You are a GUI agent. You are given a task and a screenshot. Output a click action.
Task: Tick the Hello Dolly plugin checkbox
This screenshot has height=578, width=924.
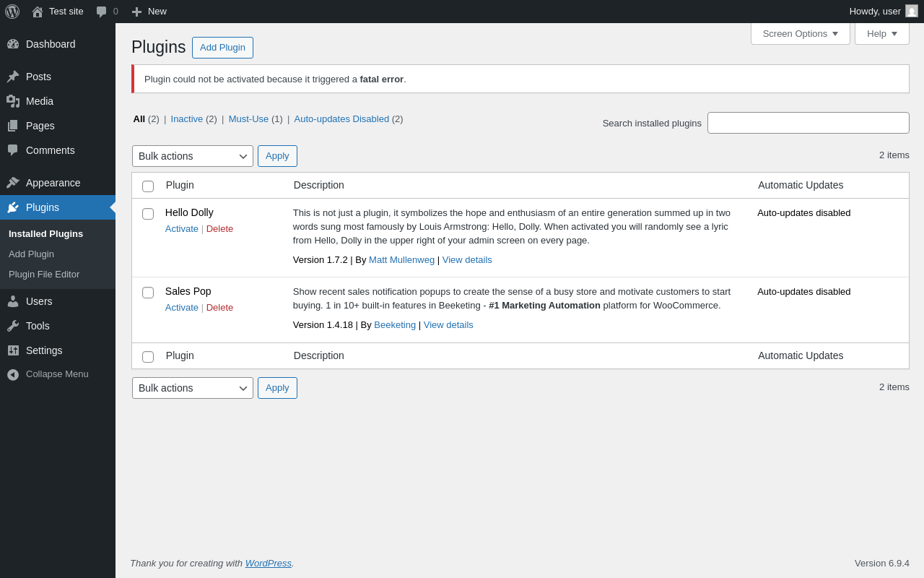pos(148,214)
